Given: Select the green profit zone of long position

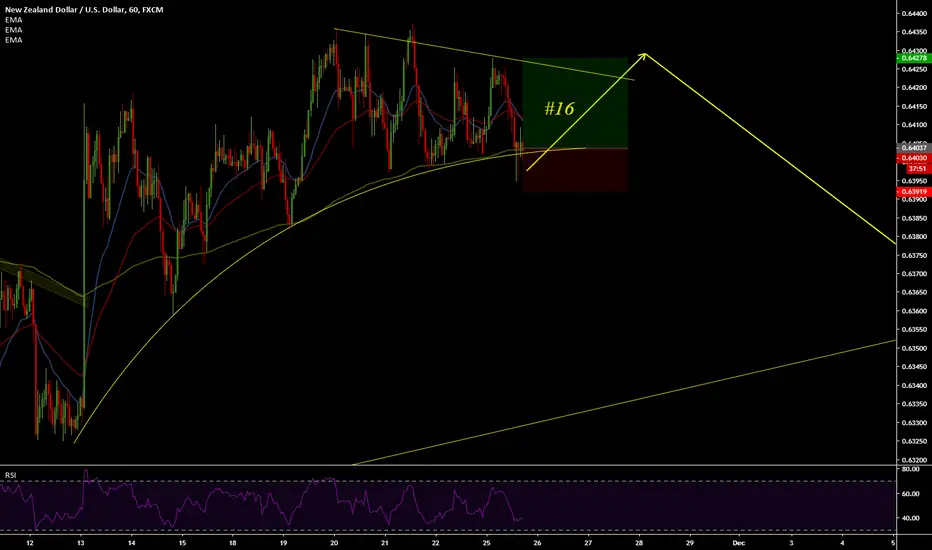Looking at the screenshot, I should (x=575, y=103).
